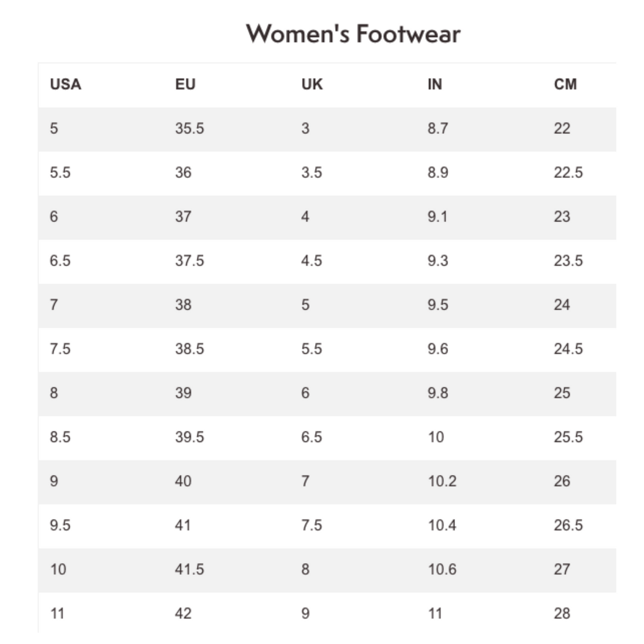
Task: Click the Women's Footwear heading
Action: pyautogui.click(x=353, y=34)
